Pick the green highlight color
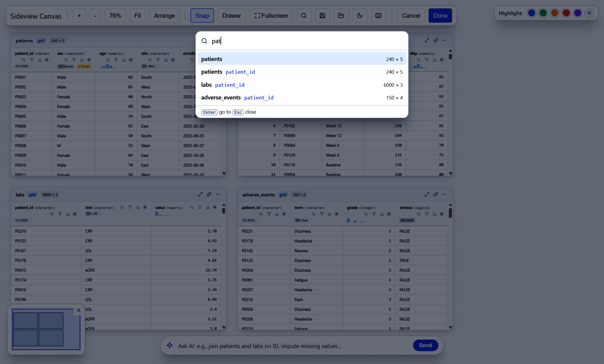The image size is (604, 364). [543, 13]
